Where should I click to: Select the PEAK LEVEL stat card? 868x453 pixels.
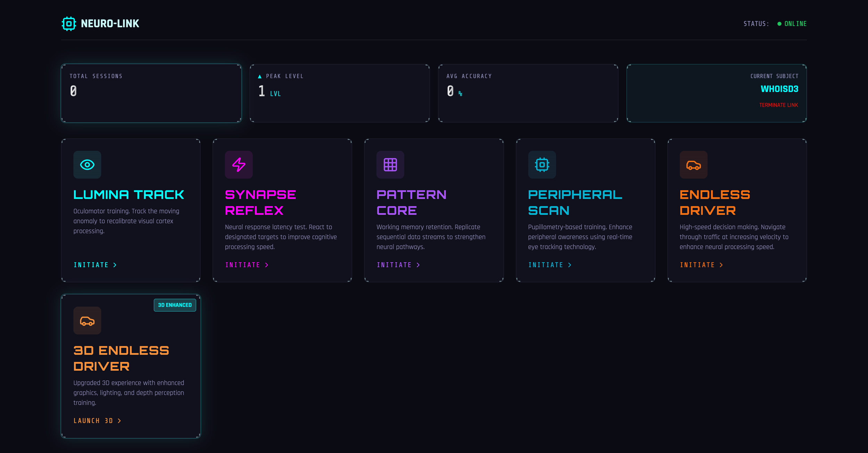340,93
